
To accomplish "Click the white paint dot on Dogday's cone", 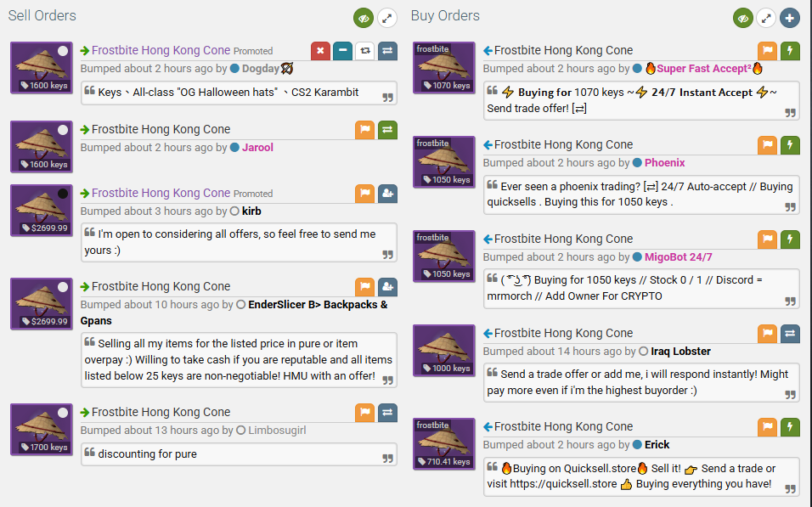I will pyautogui.click(x=63, y=52).
